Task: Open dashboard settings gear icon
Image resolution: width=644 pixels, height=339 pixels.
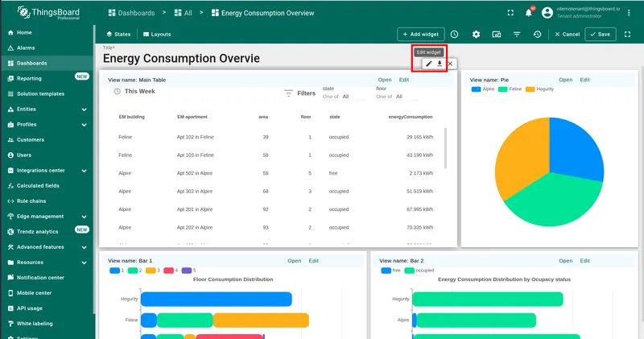Action: (x=476, y=35)
